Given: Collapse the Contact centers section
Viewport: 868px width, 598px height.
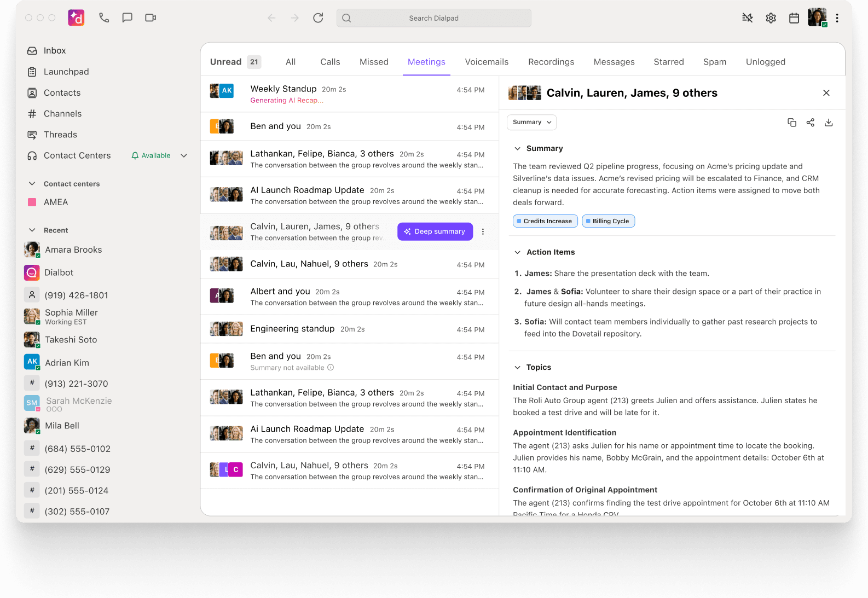Looking at the screenshot, I should (x=32, y=184).
